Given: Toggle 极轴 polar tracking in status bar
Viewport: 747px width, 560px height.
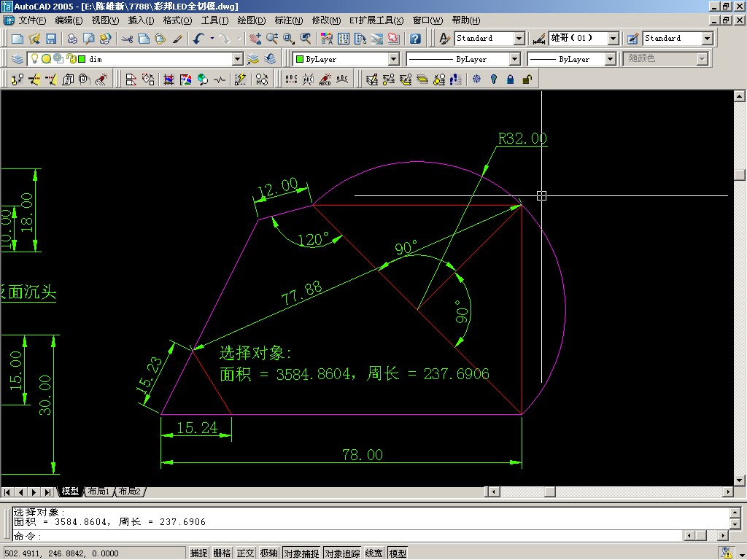Looking at the screenshot, I should (x=268, y=553).
